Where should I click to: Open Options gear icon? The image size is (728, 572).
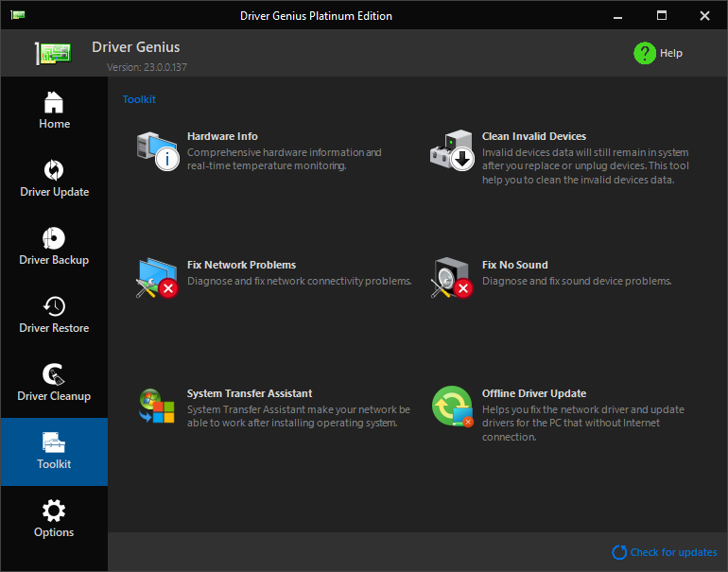click(x=54, y=511)
